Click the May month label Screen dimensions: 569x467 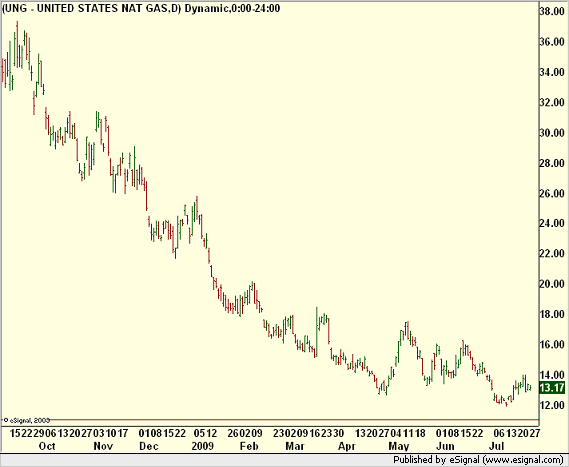click(x=399, y=446)
